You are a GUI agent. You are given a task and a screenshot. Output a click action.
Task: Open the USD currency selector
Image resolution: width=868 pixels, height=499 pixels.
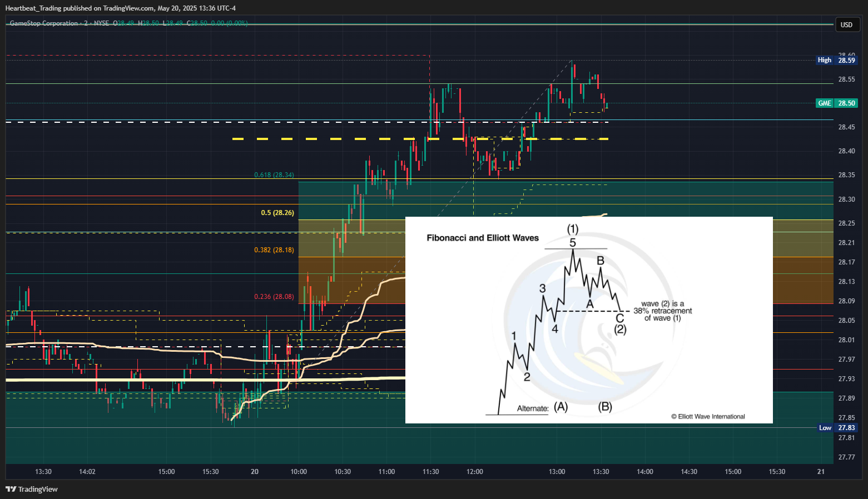pyautogui.click(x=847, y=24)
